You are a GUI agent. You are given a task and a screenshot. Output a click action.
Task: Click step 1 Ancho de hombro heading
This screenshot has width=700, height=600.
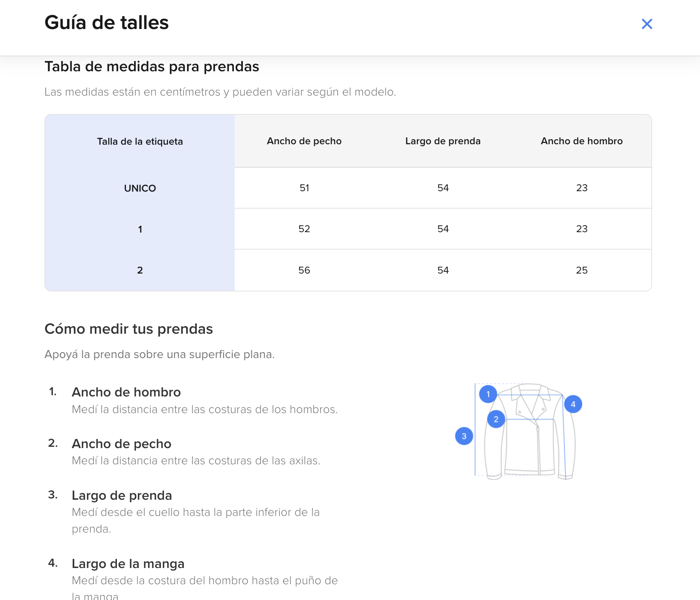(x=126, y=392)
